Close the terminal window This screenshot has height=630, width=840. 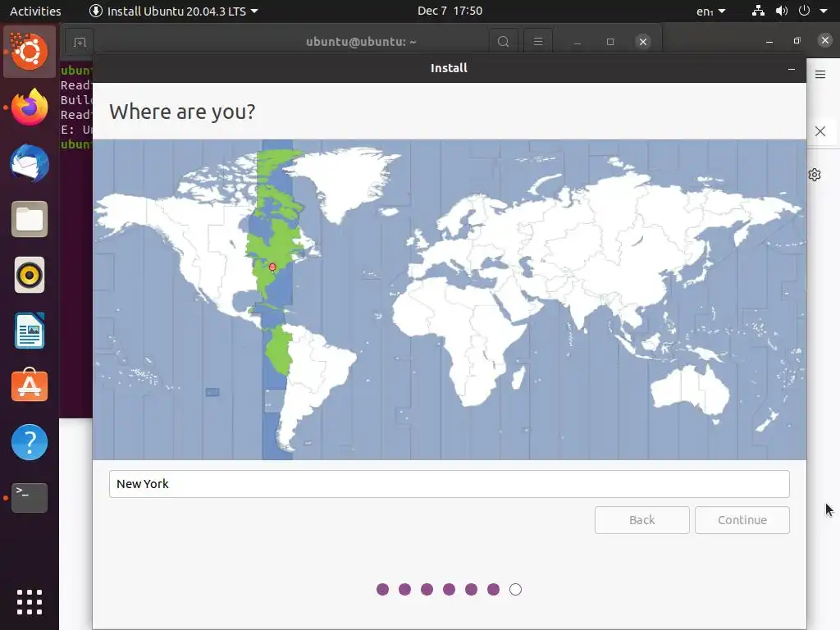click(643, 42)
